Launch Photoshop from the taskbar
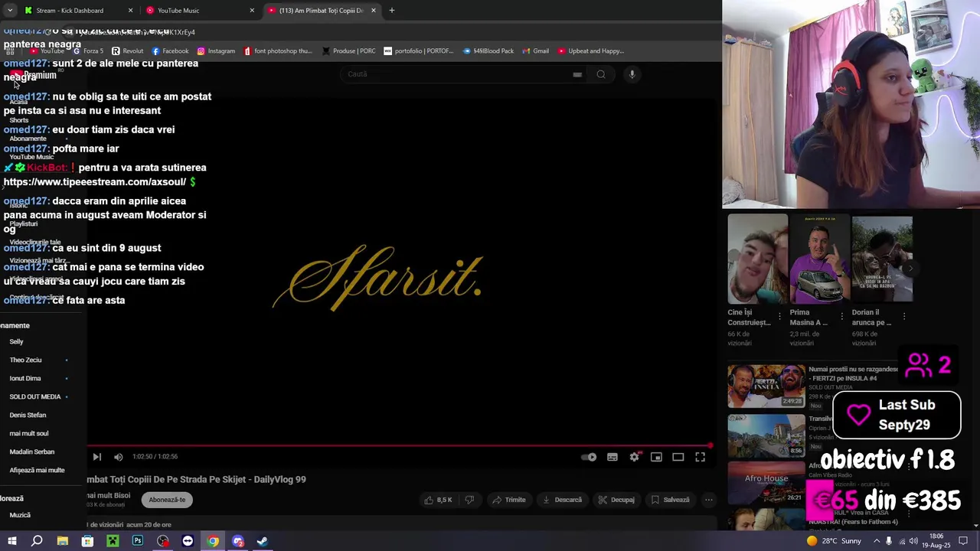980x551 pixels. coord(138,541)
